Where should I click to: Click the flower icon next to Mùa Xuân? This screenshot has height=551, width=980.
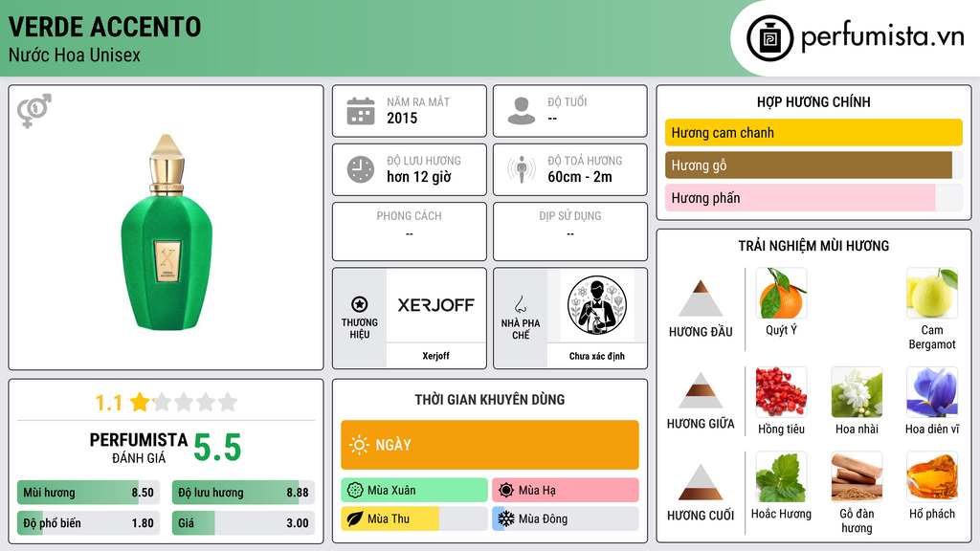[355, 491]
